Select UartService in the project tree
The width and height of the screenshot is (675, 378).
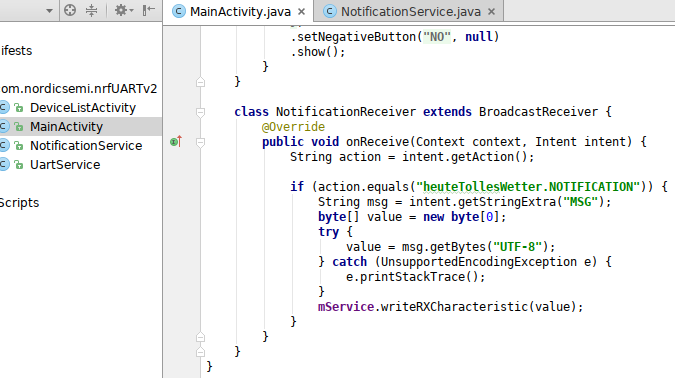65,164
